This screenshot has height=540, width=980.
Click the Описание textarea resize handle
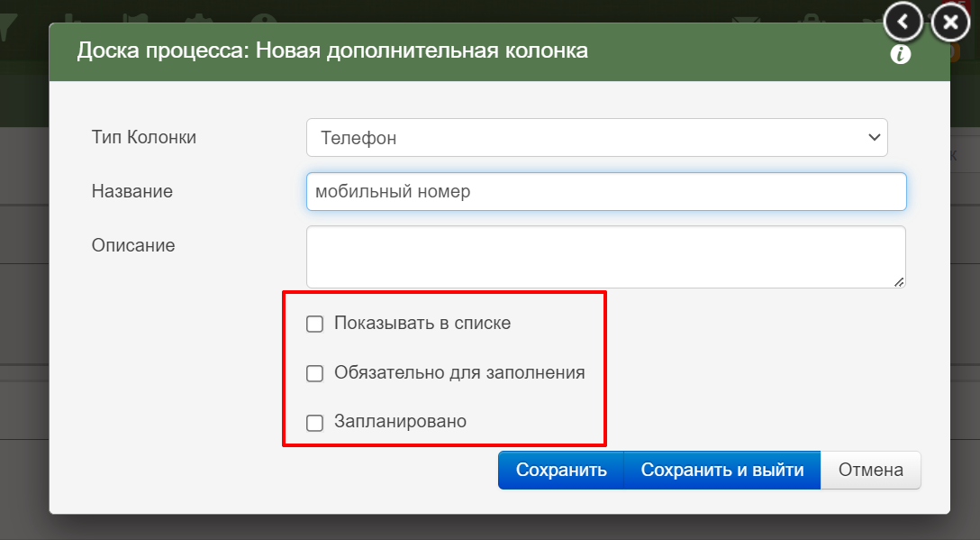point(899,282)
